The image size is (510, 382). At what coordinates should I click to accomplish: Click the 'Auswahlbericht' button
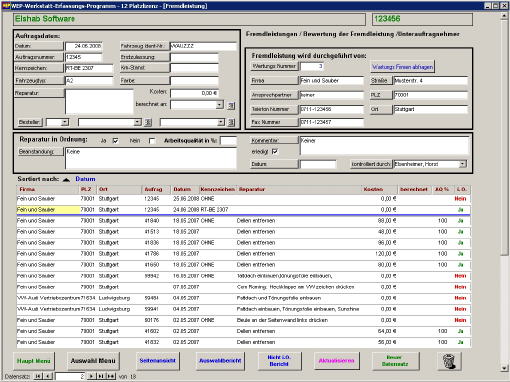(220, 361)
